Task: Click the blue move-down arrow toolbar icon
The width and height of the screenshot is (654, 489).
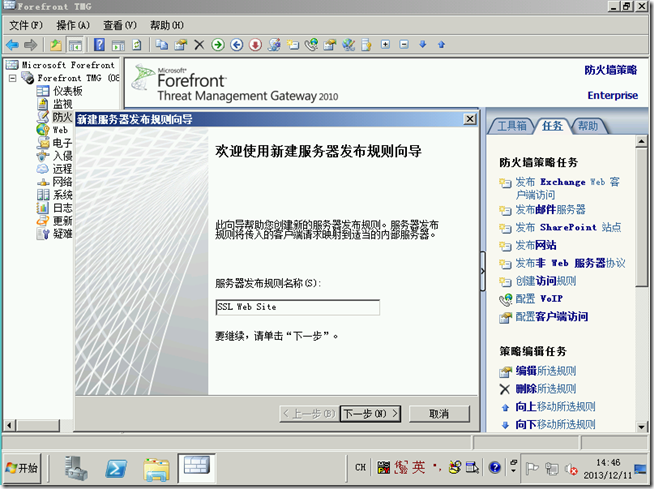Action: [x=423, y=44]
